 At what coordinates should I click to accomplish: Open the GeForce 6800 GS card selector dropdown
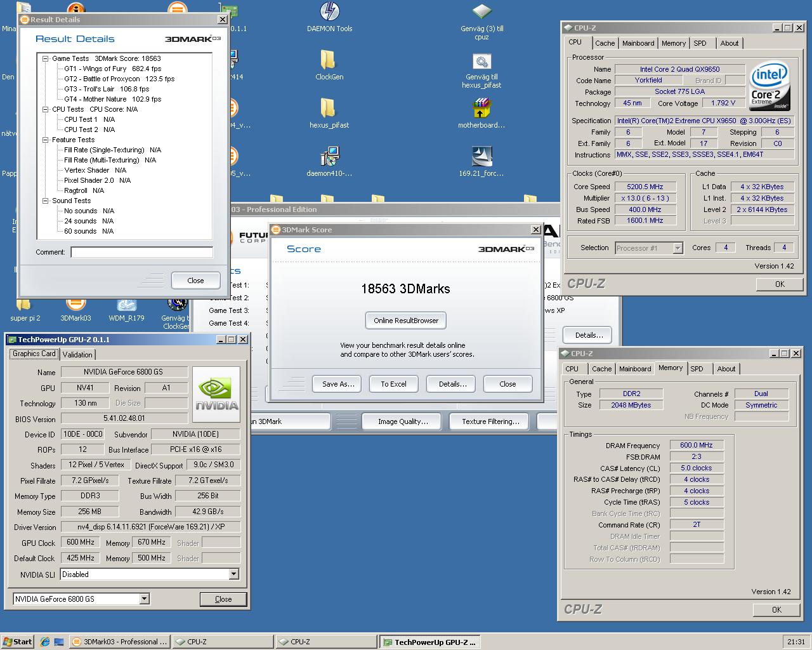144,599
